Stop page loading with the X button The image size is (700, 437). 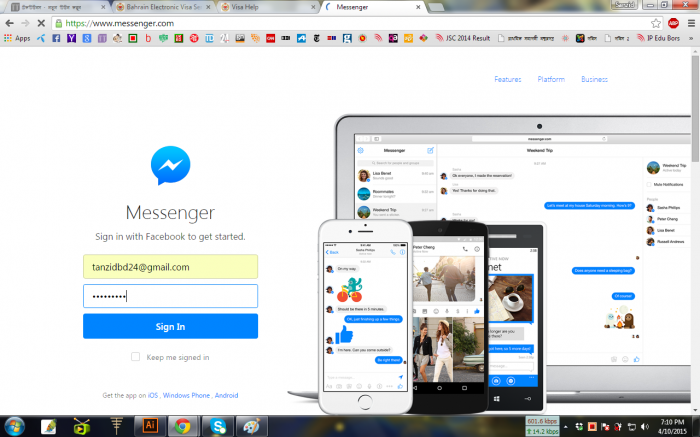pyautogui.click(x=41, y=23)
